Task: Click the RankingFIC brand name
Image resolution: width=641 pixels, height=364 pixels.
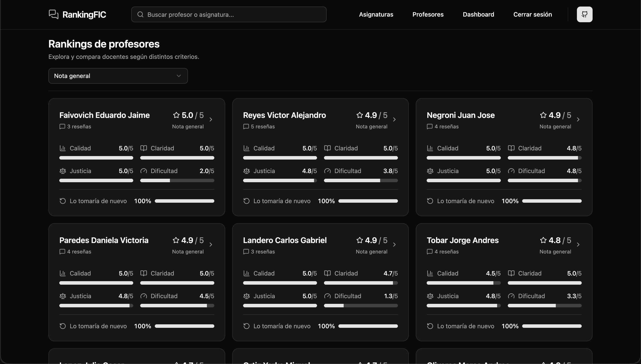Action: pyautogui.click(x=84, y=15)
